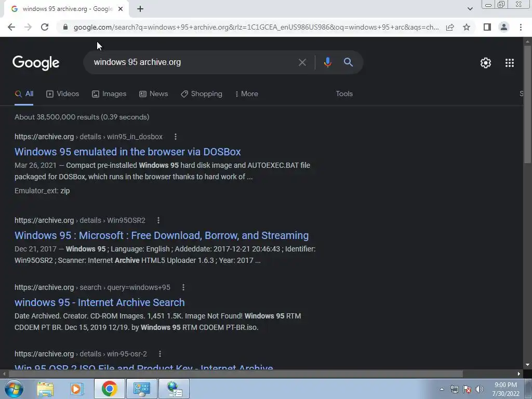The image size is (532, 399).
Task: Click the Chrome taskbar icon
Action: [109, 389]
